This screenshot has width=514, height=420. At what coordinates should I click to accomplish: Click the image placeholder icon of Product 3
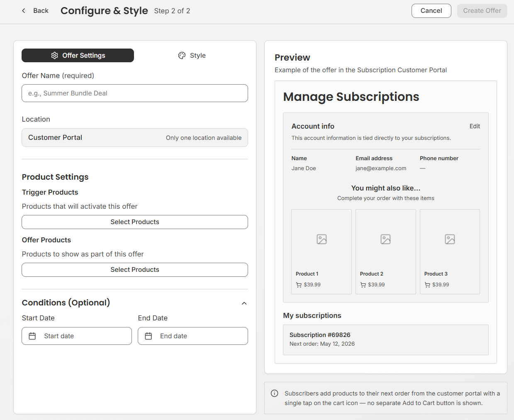coord(450,239)
